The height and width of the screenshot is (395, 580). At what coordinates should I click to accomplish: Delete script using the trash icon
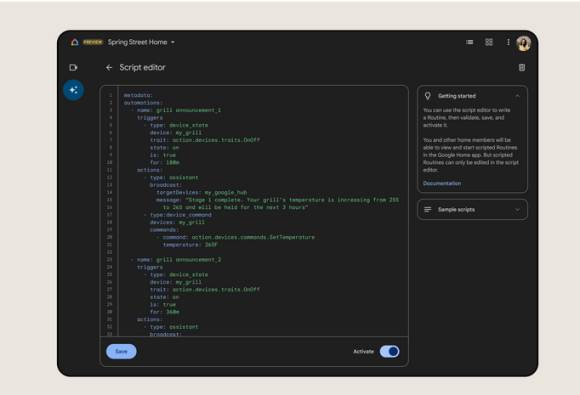(522, 67)
